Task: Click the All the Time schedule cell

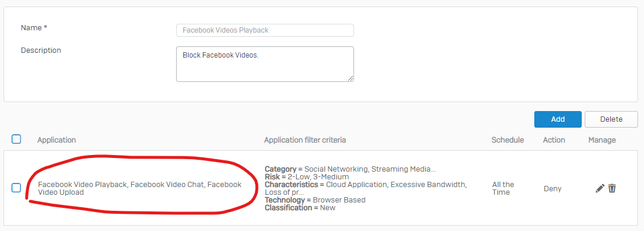Action: click(x=503, y=188)
